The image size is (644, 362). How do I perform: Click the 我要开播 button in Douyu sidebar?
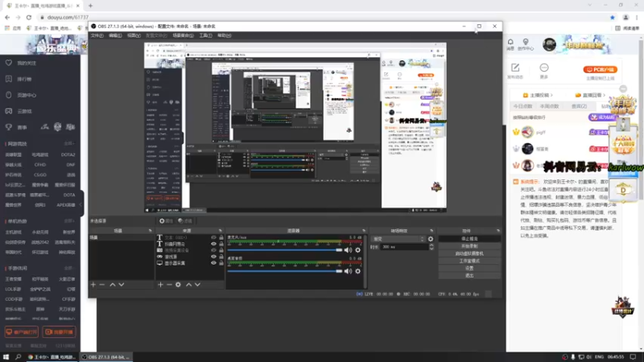tap(59, 332)
